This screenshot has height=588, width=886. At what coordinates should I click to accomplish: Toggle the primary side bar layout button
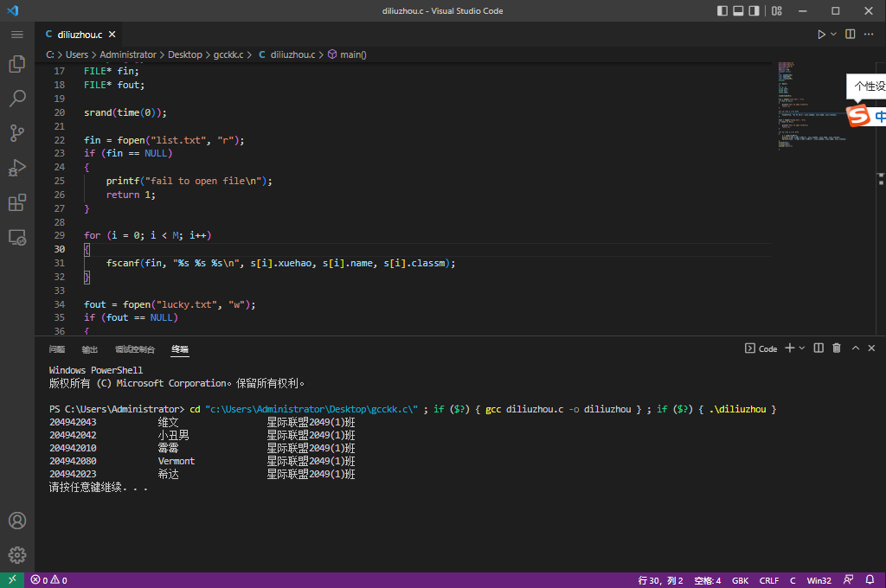722,11
